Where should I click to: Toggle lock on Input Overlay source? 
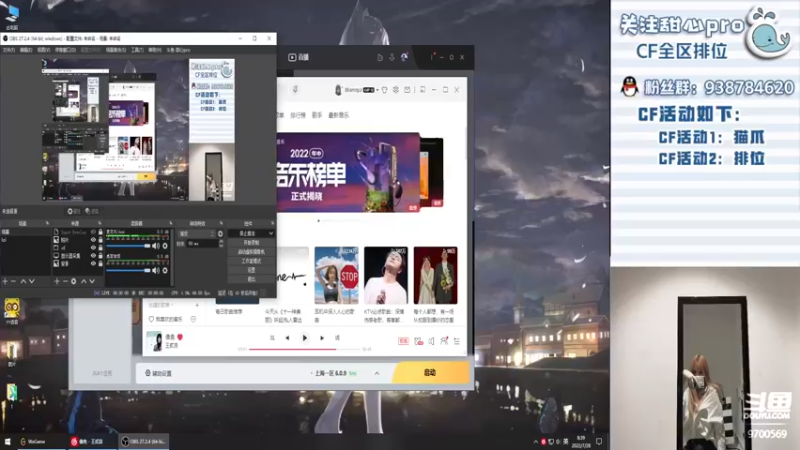pyautogui.click(x=101, y=232)
